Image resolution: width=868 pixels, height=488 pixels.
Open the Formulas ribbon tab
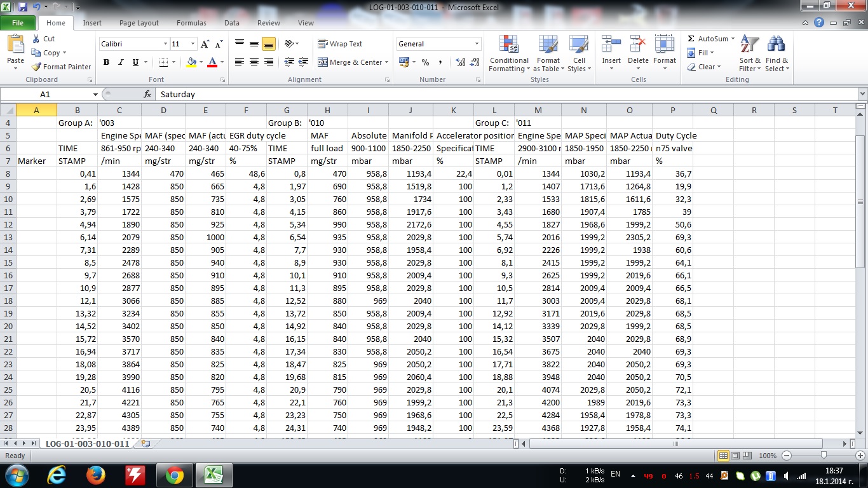(x=191, y=23)
